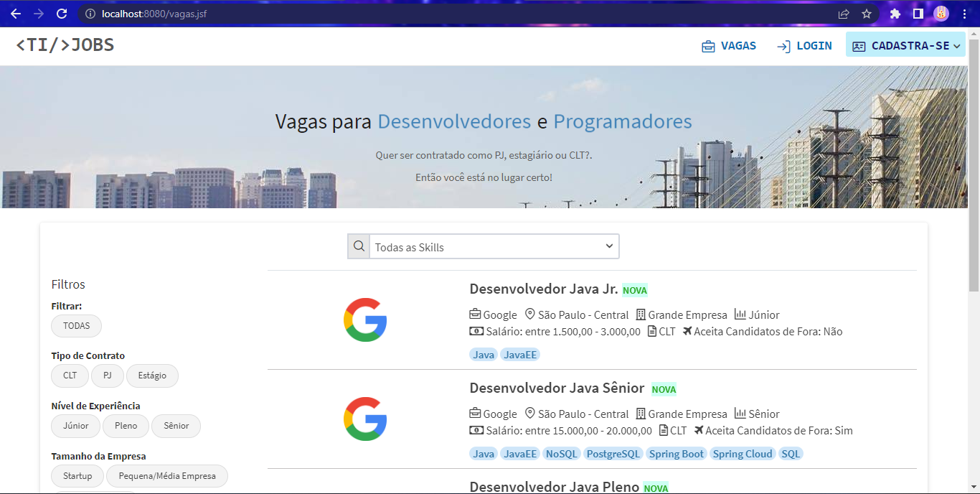Click the briefcase icon beside VAGAS
Viewport: 980px width, 494px height.
(707, 45)
